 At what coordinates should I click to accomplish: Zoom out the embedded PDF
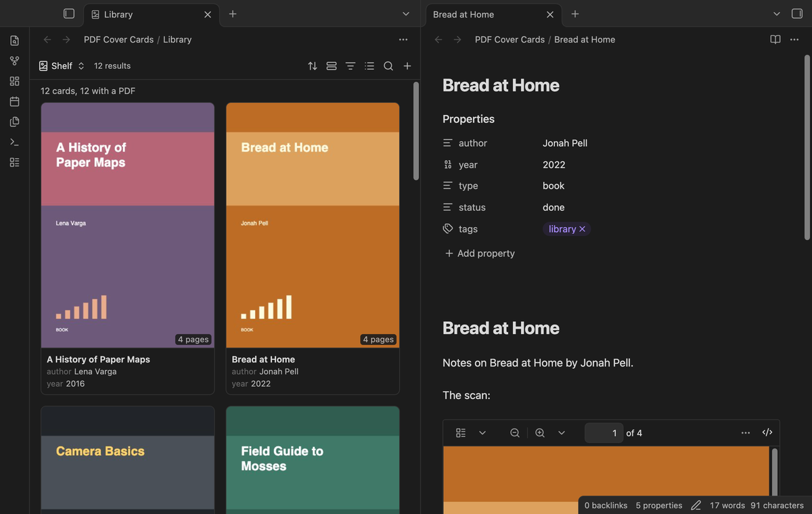click(515, 433)
